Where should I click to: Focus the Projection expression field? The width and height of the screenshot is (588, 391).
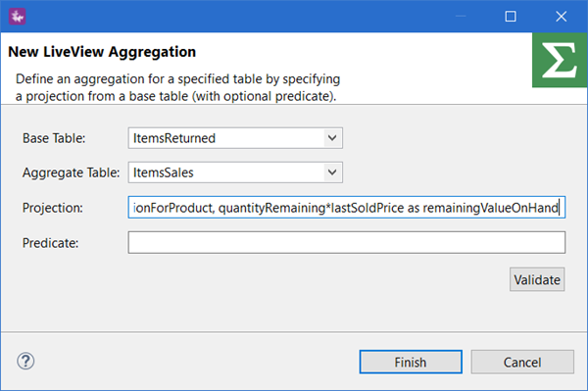coord(347,208)
